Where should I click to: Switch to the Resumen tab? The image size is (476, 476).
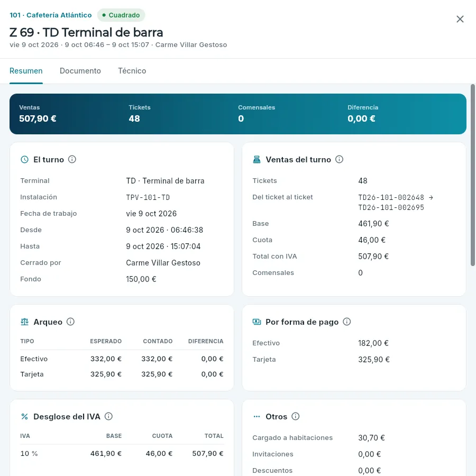pyautogui.click(x=26, y=71)
